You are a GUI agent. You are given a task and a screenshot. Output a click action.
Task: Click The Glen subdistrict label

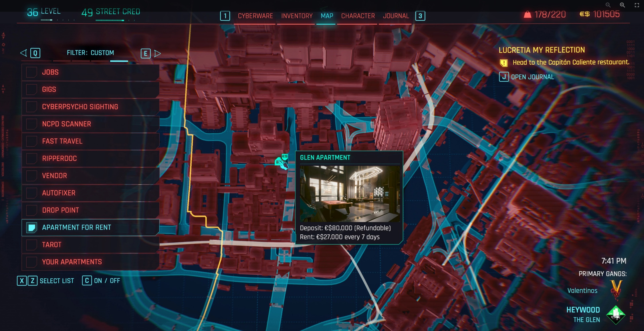tap(586, 320)
